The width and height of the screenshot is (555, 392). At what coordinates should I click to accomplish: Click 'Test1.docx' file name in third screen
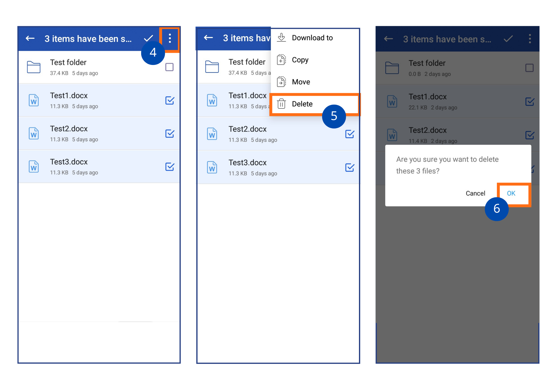click(x=427, y=97)
